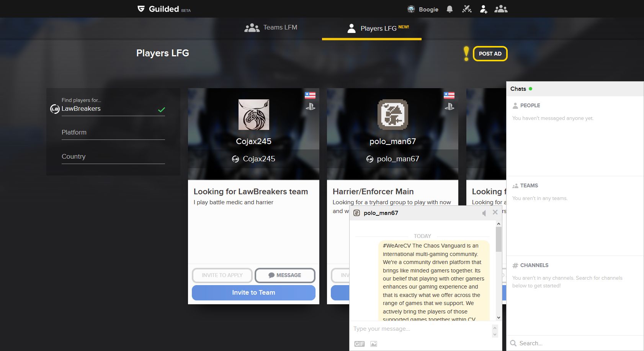644x351 pixels.
Task: Click the crossed-swords icon in the top bar
Action: coord(467,9)
